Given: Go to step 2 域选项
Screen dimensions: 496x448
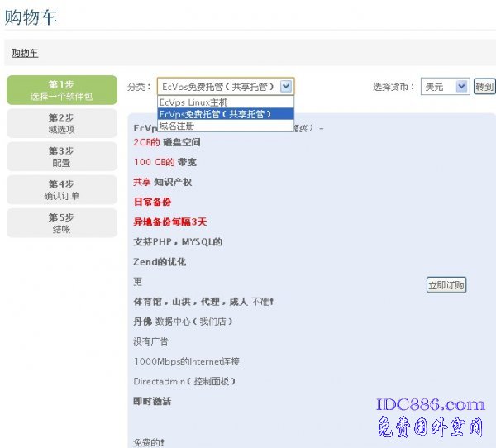Looking at the screenshot, I should 61,123.
